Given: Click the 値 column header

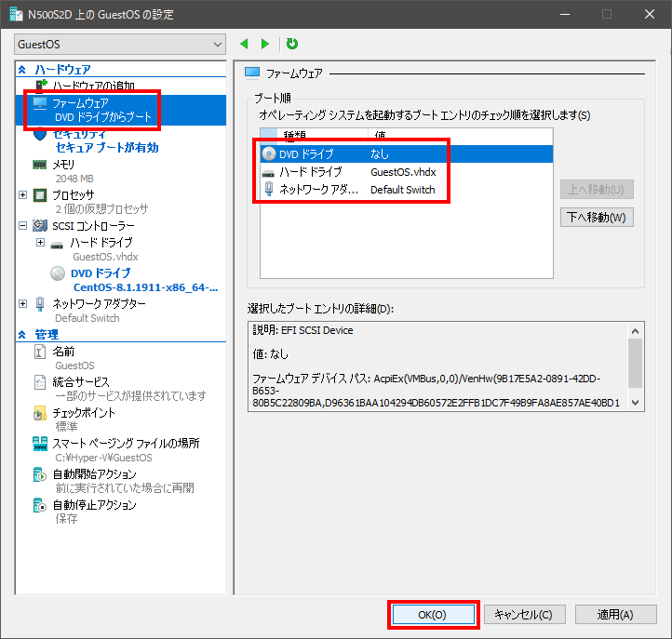Looking at the screenshot, I should coord(461,136).
